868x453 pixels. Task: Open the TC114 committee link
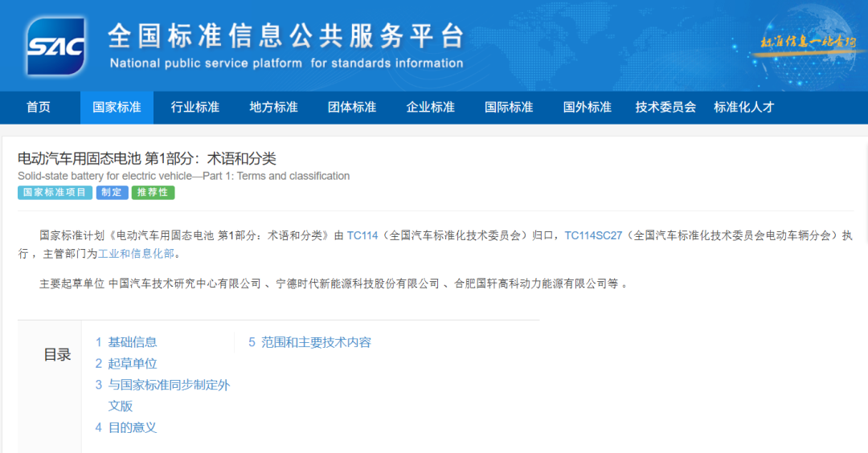pyautogui.click(x=363, y=235)
